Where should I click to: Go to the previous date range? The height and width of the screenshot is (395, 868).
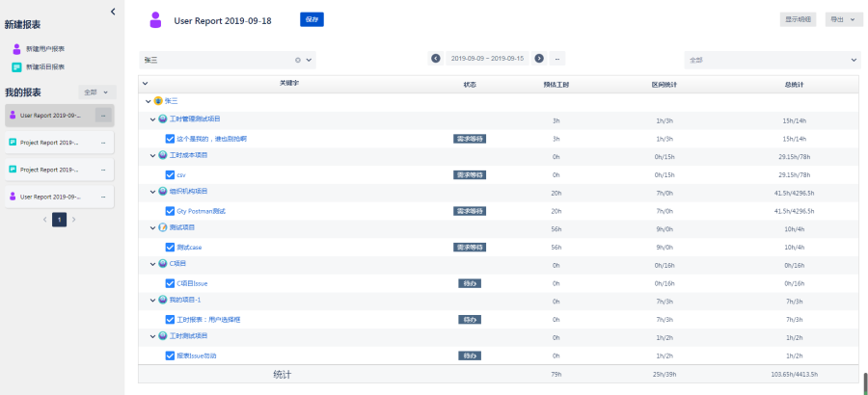(436, 59)
